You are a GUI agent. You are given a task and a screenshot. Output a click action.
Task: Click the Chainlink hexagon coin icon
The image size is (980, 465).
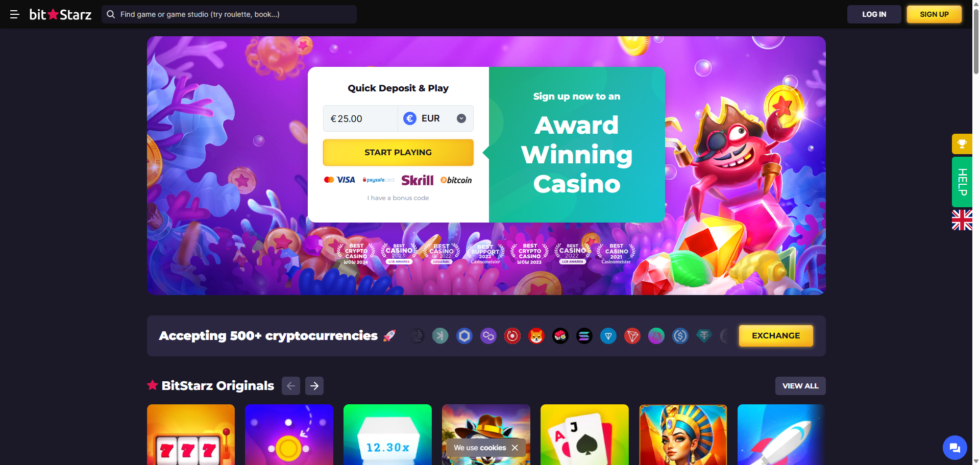coord(464,336)
